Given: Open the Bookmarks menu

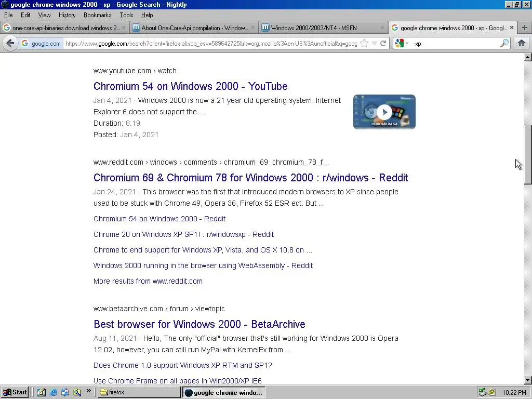Looking at the screenshot, I should tap(97, 15).
